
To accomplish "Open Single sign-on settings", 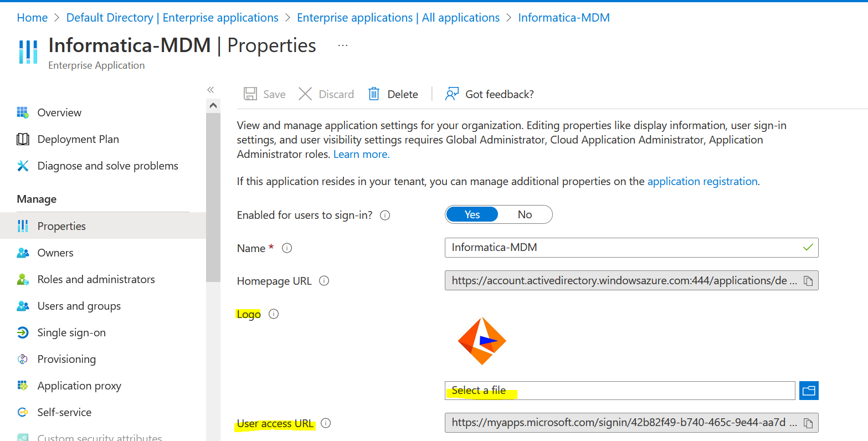I will click(x=71, y=332).
